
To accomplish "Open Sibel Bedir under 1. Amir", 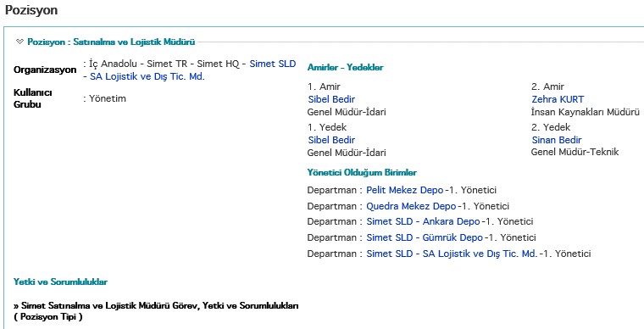I will tap(331, 99).
